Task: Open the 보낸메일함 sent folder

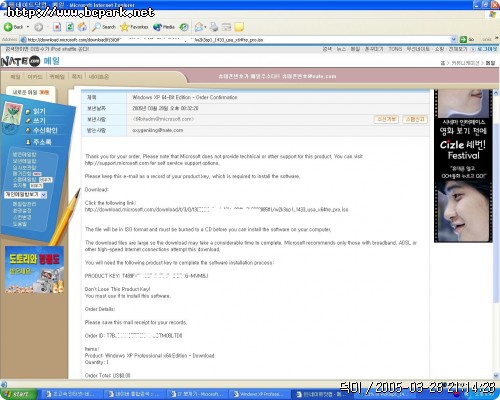Action: tap(24, 161)
